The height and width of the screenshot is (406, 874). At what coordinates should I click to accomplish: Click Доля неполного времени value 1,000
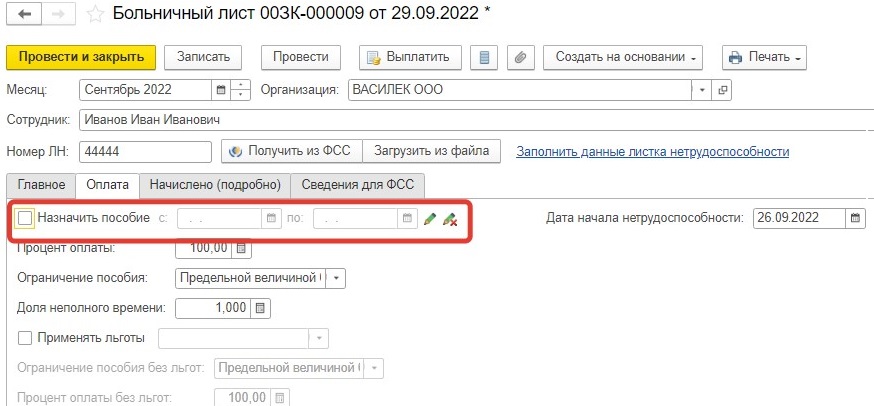click(x=213, y=308)
